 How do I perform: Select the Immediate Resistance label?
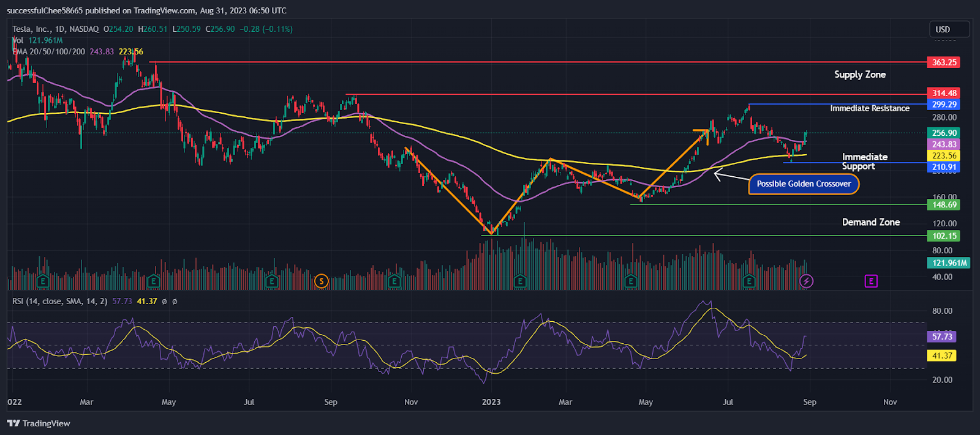tap(870, 108)
